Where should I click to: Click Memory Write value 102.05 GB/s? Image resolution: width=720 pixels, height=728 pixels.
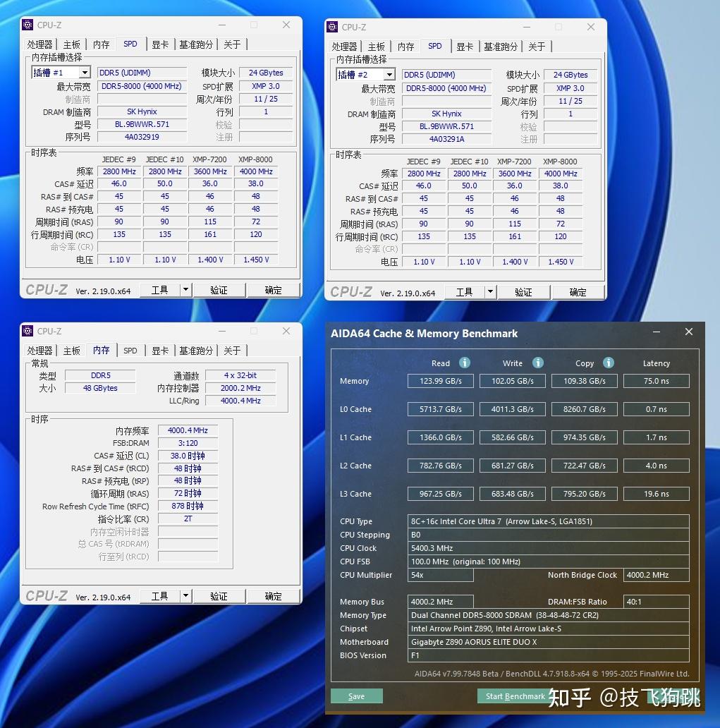pyautogui.click(x=513, y=381)
